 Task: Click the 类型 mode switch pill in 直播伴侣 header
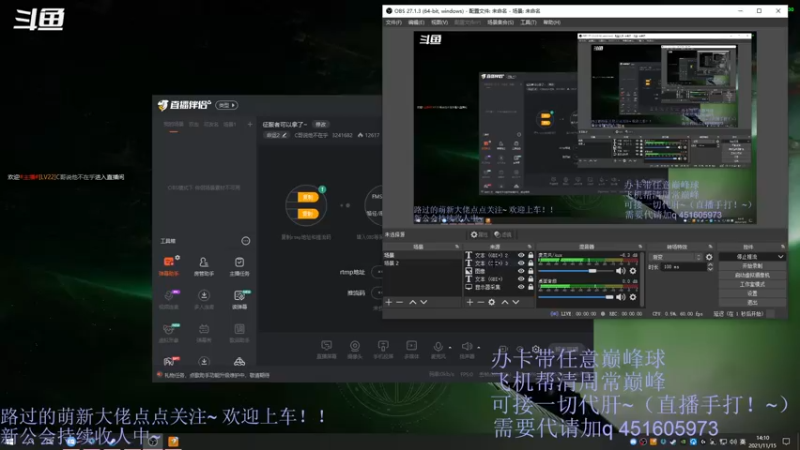click(x=227, y=105)
